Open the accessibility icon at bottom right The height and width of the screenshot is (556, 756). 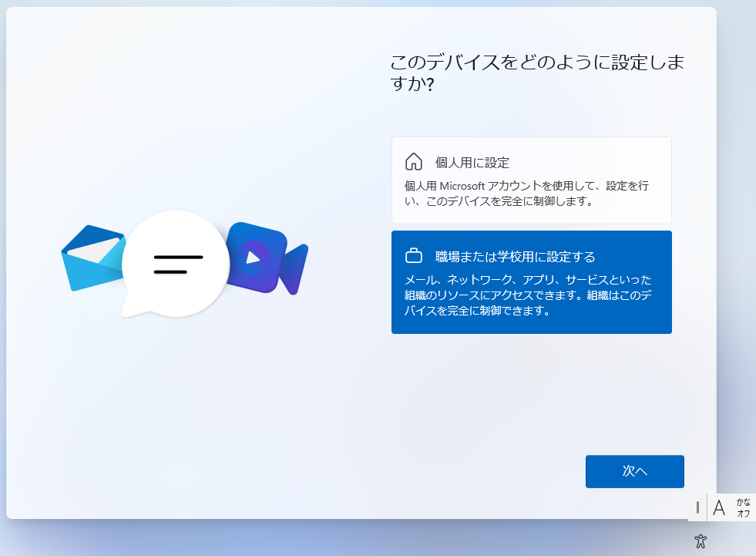point(701,541)
